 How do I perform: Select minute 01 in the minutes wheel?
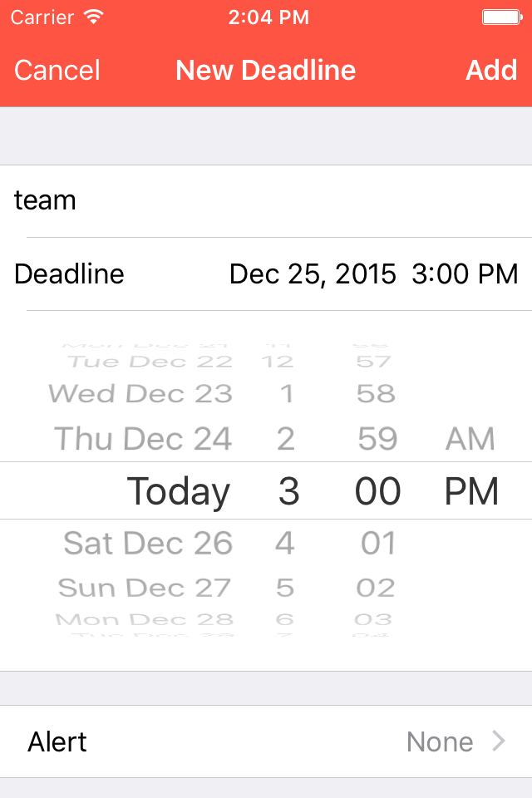[x=378, y=543]
